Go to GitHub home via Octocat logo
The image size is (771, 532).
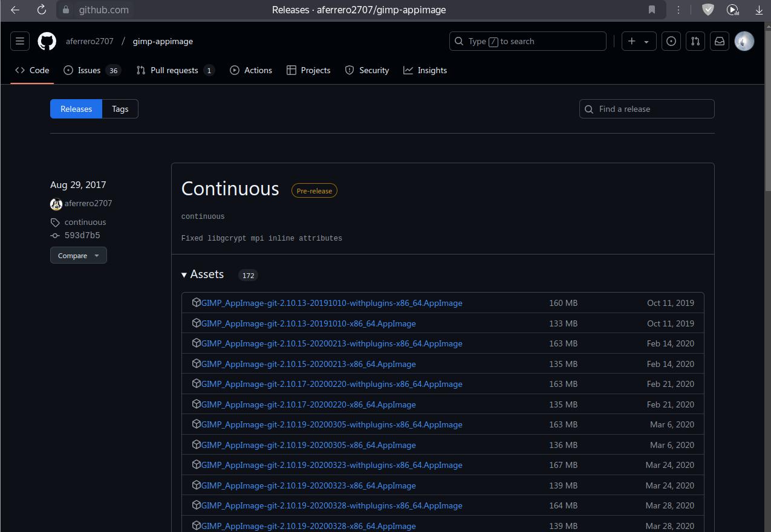[47, 41]
